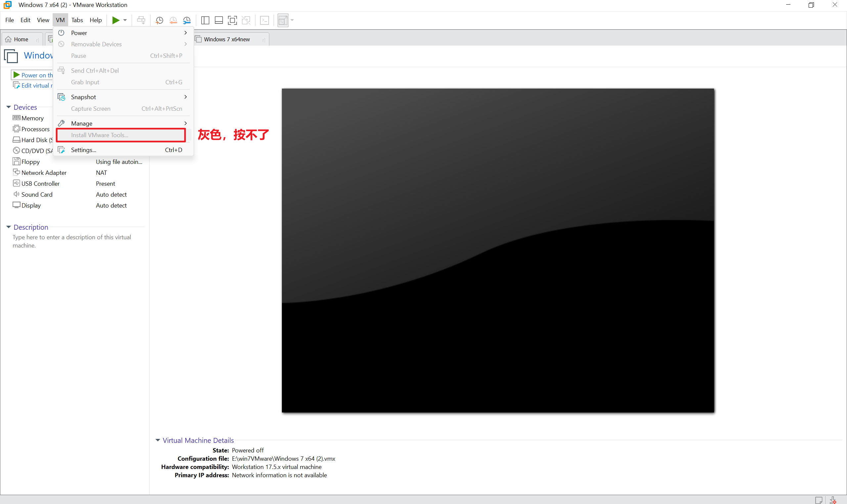
Task: Click the Send Ctrl+Alt+Del menu icon
Action: (62, 70)
